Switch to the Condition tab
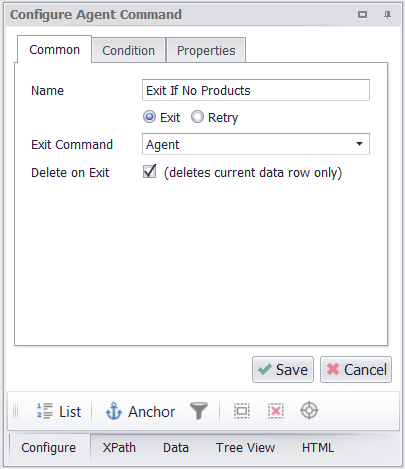Screen dimensions: 405x469 129,50
